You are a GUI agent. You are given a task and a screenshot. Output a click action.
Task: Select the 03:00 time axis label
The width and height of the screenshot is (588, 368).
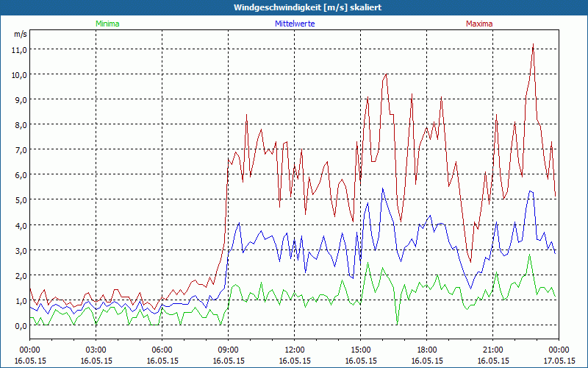[x=96, y=350]
